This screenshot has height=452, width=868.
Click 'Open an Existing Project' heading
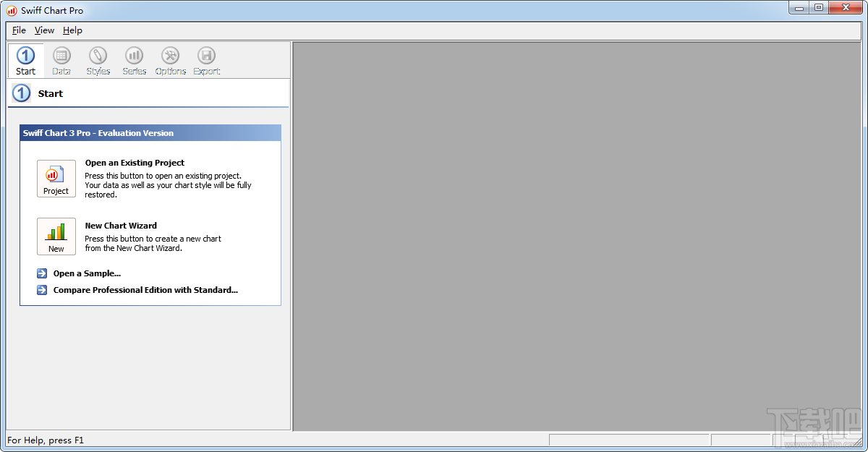(135, 163)
